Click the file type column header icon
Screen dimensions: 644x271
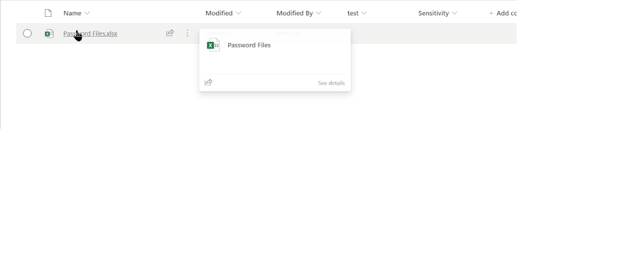(48, 13)
